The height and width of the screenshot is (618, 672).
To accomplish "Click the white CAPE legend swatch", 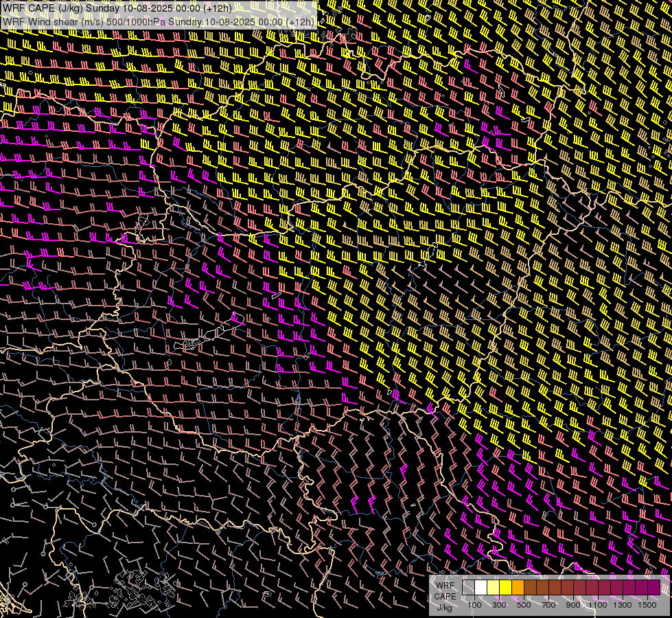I will pyautogui.click(x=481, y=587).
